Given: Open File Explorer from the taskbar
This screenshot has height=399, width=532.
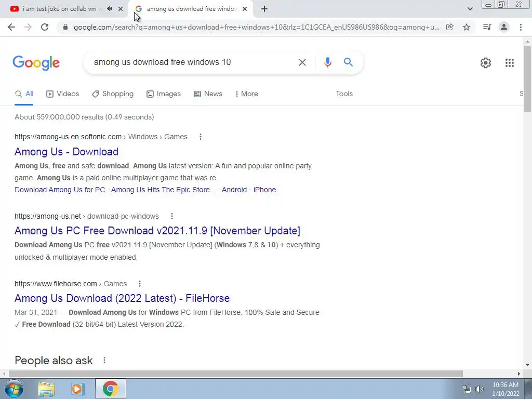Looking at the screenshot, I should click(x=46, y=389).
